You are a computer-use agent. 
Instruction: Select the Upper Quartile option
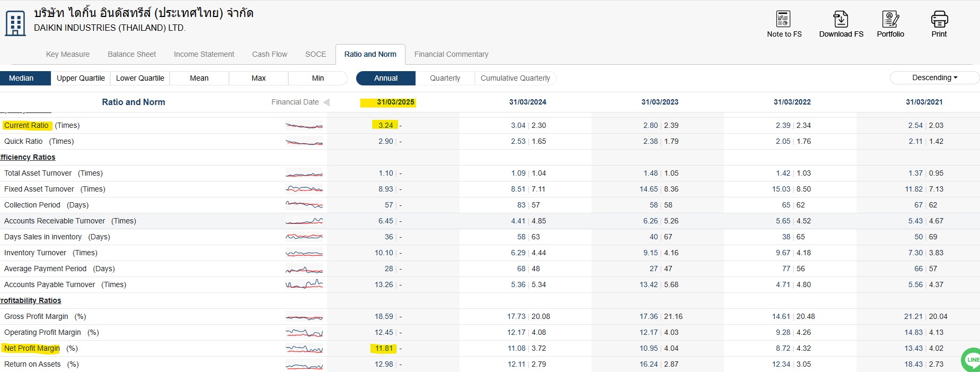click(81, 78)
